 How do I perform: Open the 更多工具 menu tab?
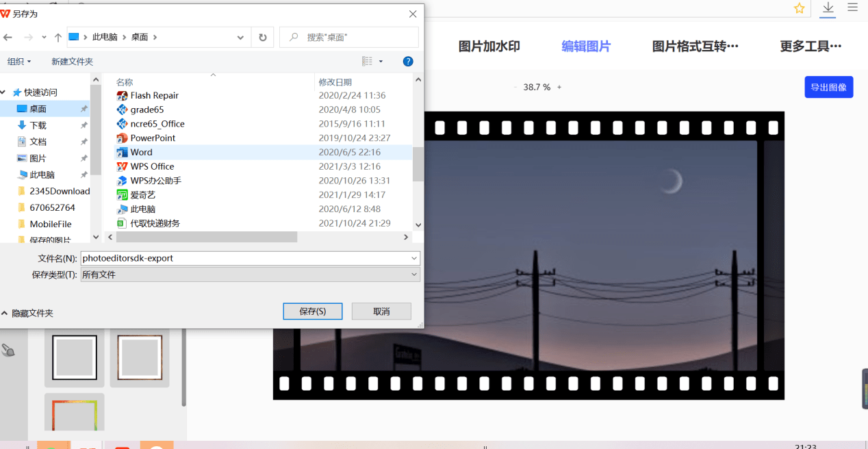tap(810, 47)
